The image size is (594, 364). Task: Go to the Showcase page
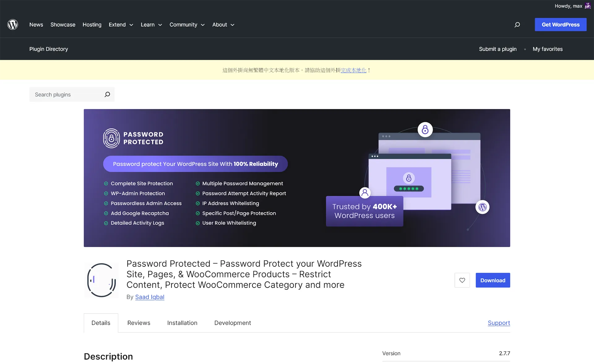pyautogui.click(x=63, y=24)
